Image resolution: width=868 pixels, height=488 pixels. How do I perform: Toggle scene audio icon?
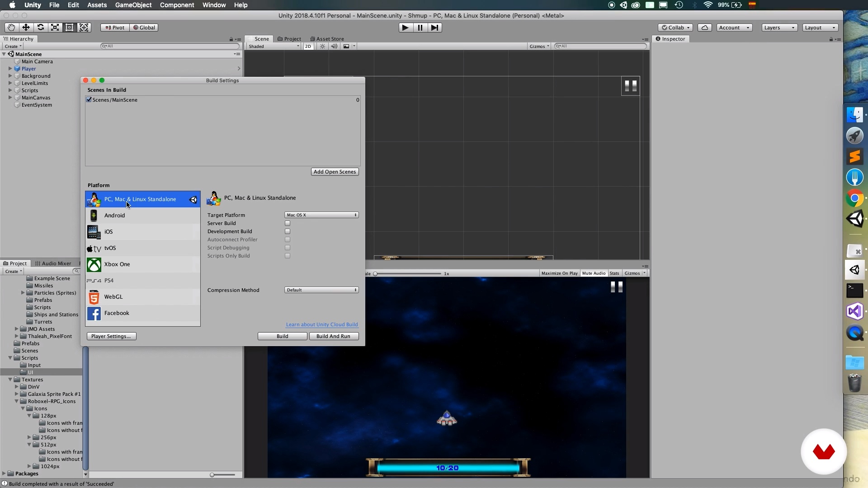pos(334,46)
